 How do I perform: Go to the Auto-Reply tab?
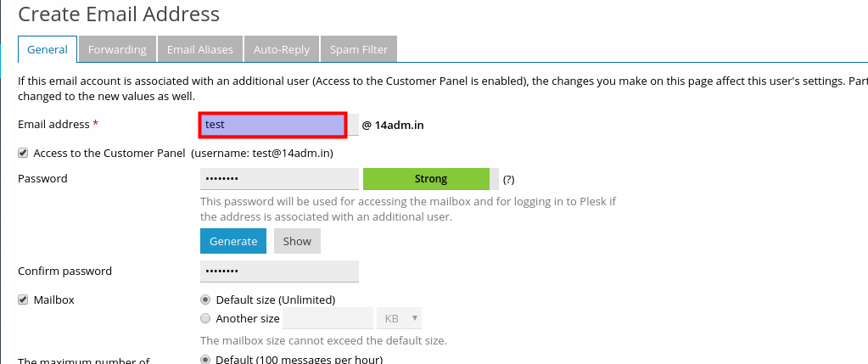282,49
